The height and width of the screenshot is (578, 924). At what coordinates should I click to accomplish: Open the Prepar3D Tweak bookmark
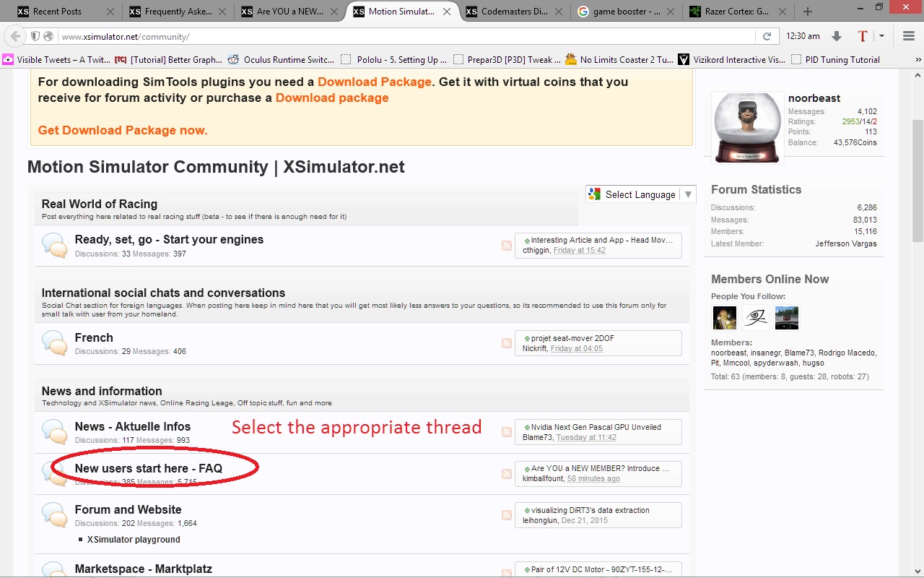click(506, 60)
